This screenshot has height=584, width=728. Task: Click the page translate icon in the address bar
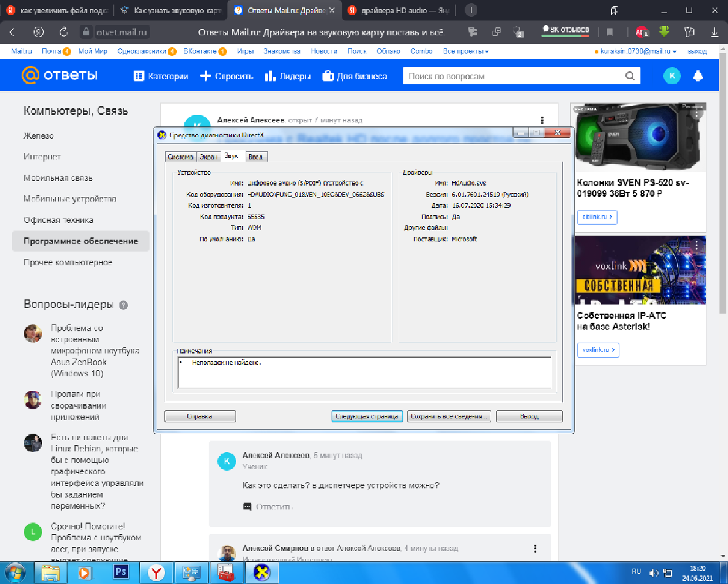(x=472, y=32)
